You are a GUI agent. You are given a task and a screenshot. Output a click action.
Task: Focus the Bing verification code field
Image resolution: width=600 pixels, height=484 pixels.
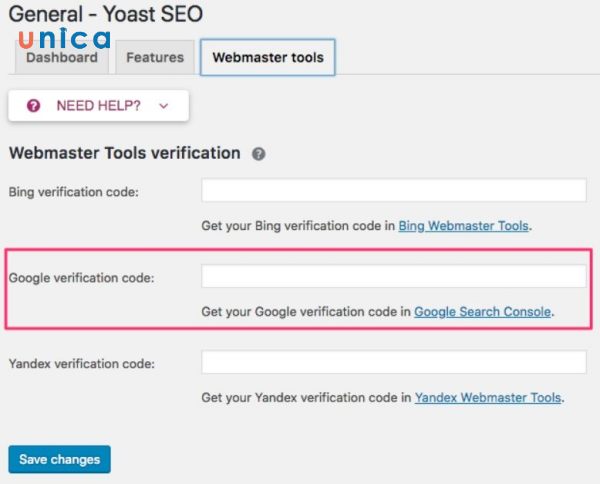393,191
